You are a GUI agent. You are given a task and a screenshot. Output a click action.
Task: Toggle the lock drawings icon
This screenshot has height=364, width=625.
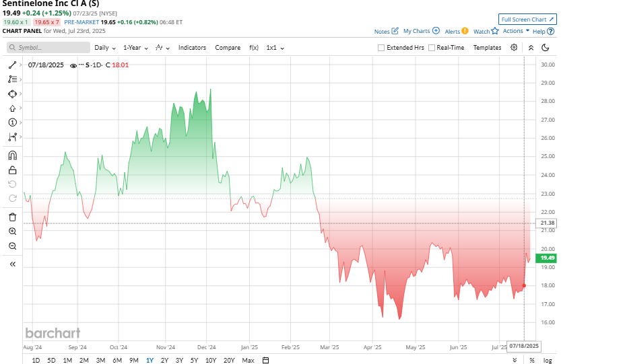click(x=12, y=170)
